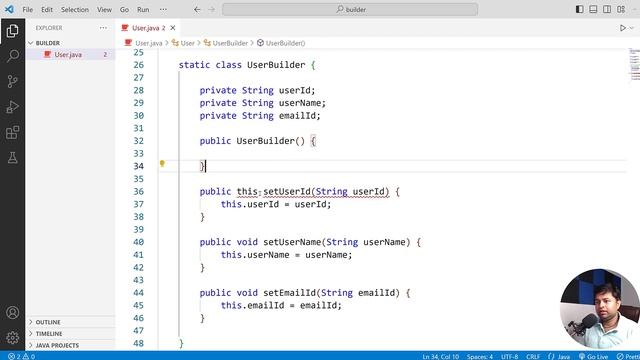Click the VS Code logo icon
This screenshot has height=360, width=640.
click(9, 9)
